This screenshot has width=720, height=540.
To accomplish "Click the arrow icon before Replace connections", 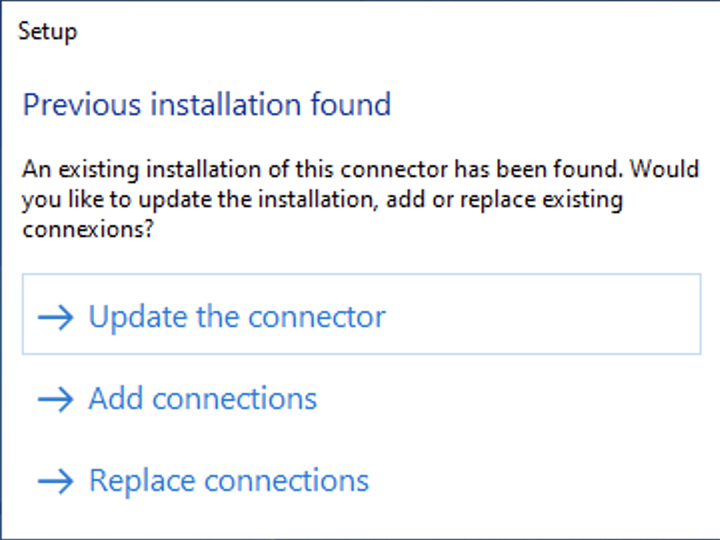I will [56, 481].
